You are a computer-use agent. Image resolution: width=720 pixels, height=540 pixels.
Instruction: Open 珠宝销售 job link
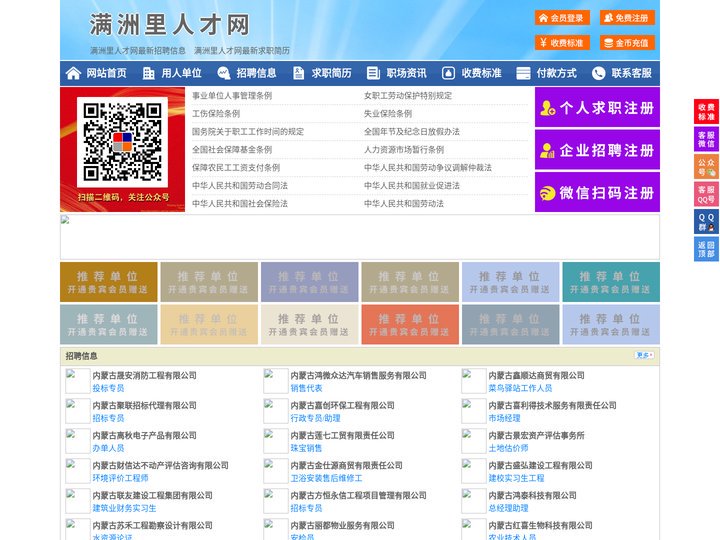tap(306, 448)
